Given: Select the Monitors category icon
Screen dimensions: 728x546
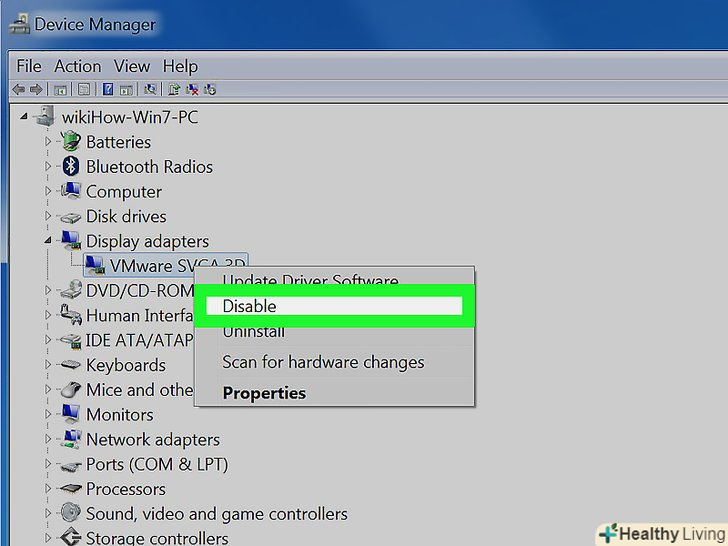Looking at the screenshot, I should [71, 414].
